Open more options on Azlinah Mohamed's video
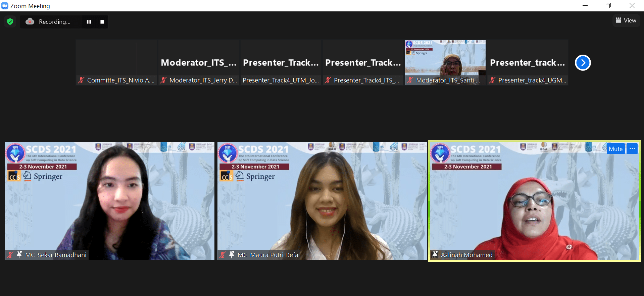 (x=632, y=149)
